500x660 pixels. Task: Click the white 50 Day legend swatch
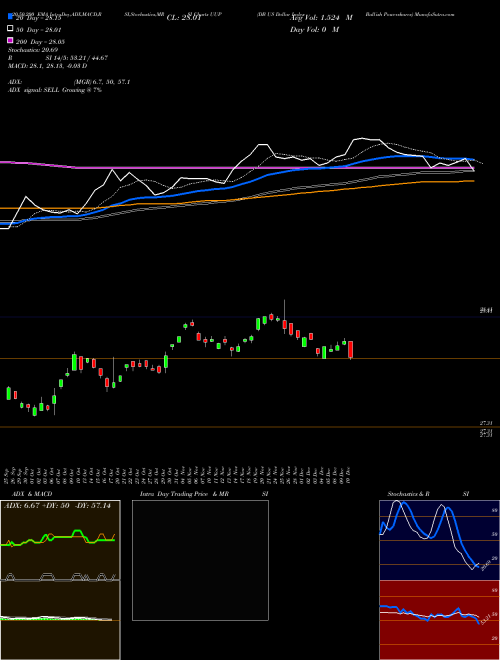point(10,29)
